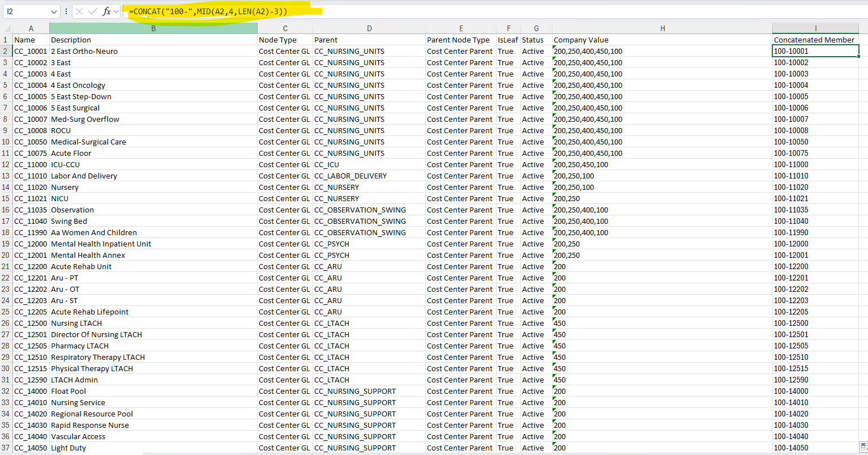Click the 'Company Value' header cell

[662, 40]
